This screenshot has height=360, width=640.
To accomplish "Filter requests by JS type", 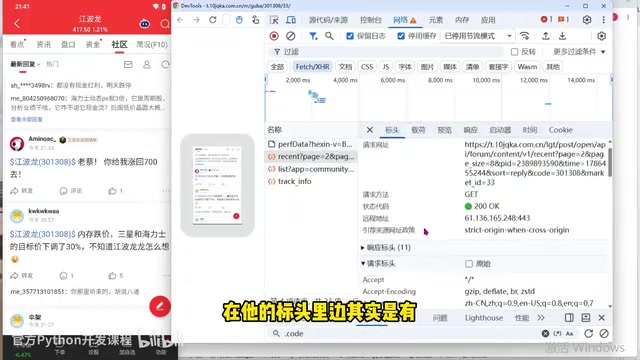I will pos(385,67).
